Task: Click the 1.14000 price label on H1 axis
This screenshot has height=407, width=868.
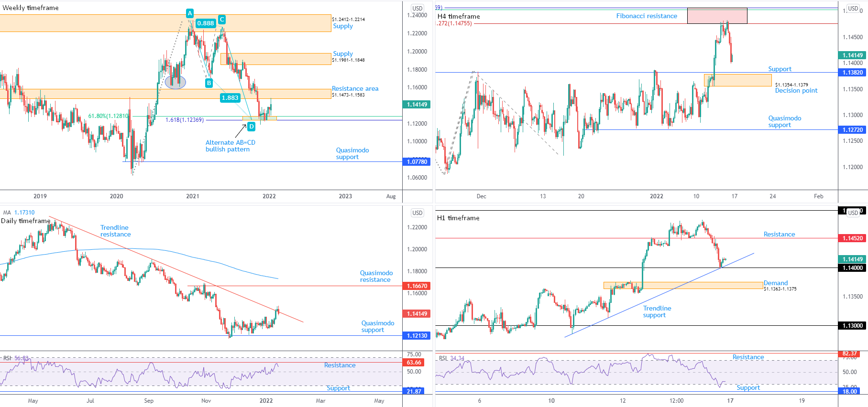Action: 853,268
